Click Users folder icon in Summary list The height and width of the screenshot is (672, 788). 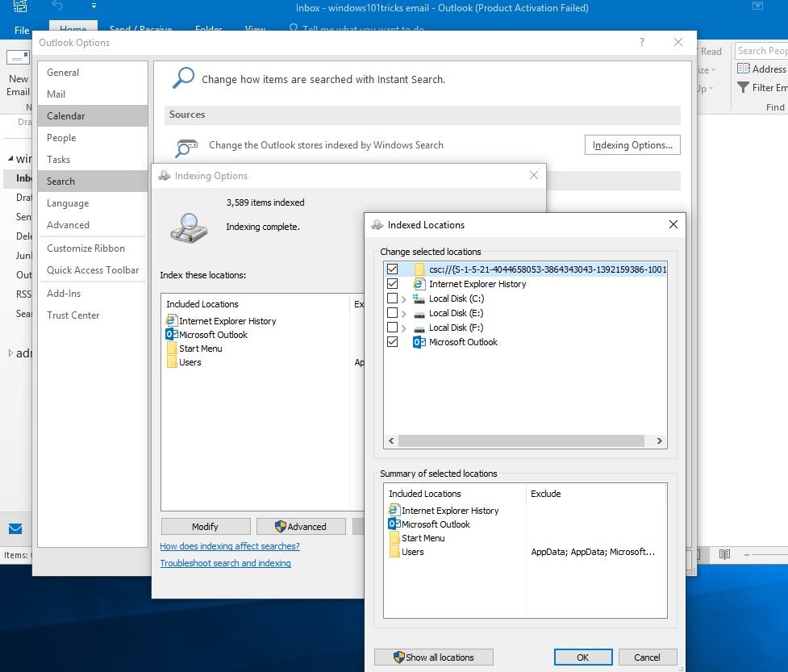tap(394, 551)
